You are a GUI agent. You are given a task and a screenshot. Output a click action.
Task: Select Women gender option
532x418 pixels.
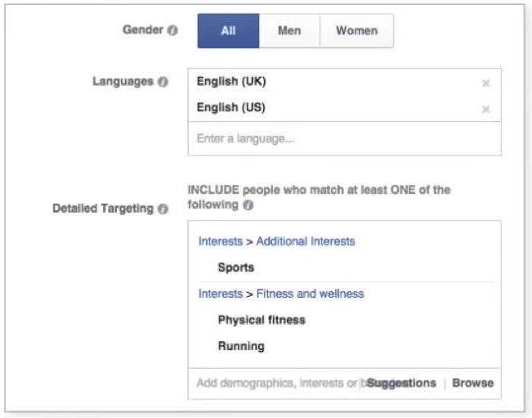356,31
